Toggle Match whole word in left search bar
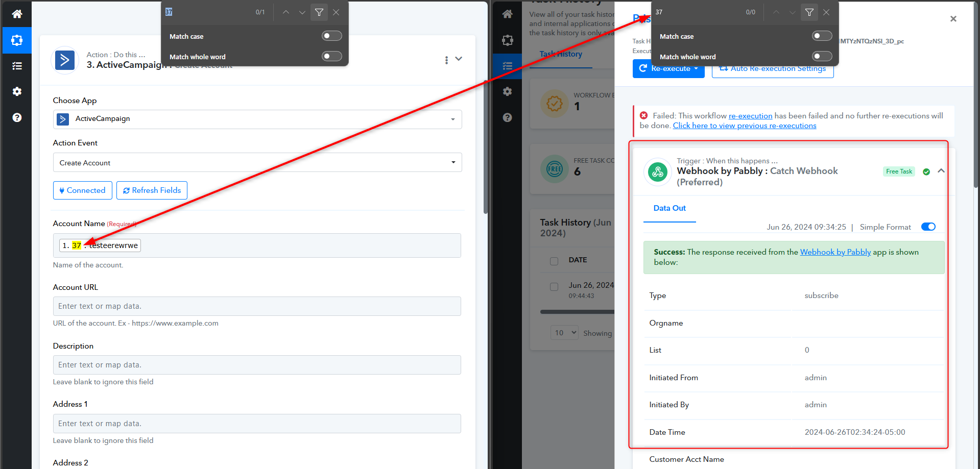Screen dimensions: 980x469 (332, 56)
